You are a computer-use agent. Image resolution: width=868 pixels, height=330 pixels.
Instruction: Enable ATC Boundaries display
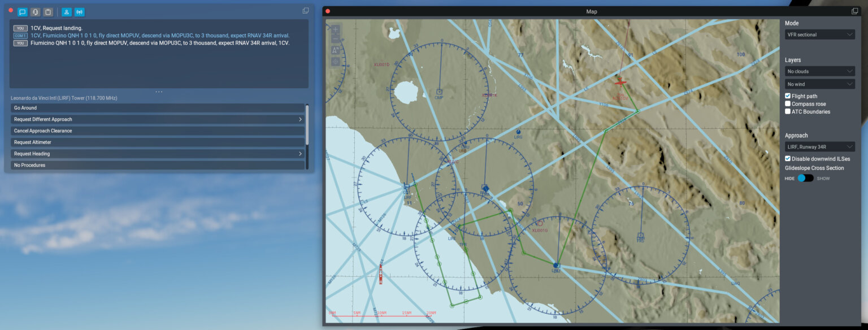788,111
